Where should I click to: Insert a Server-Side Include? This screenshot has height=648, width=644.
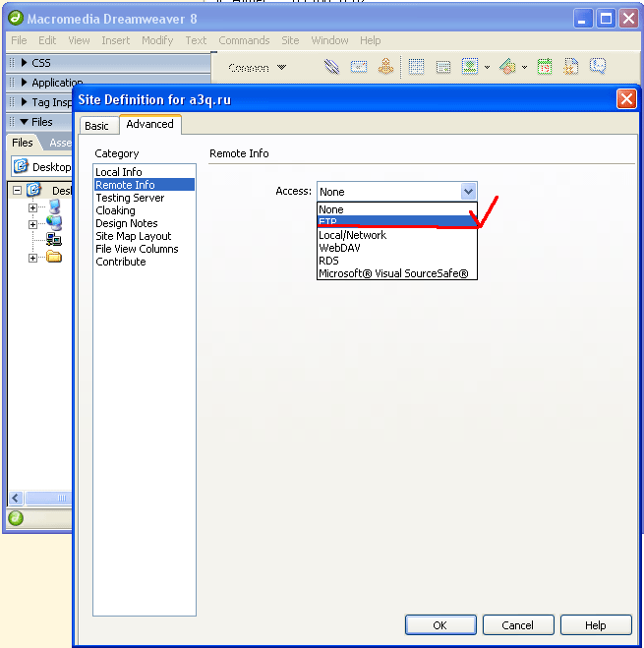coord(571,67)
